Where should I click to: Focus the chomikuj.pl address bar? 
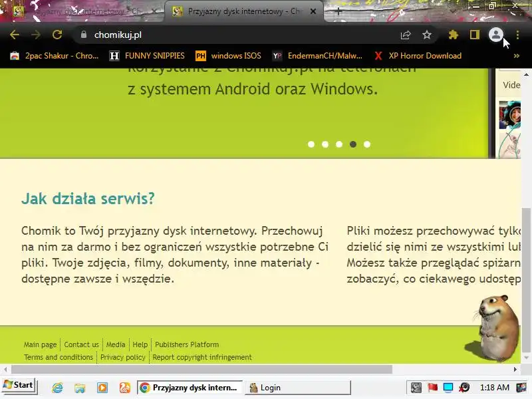[x=237, y=35]
